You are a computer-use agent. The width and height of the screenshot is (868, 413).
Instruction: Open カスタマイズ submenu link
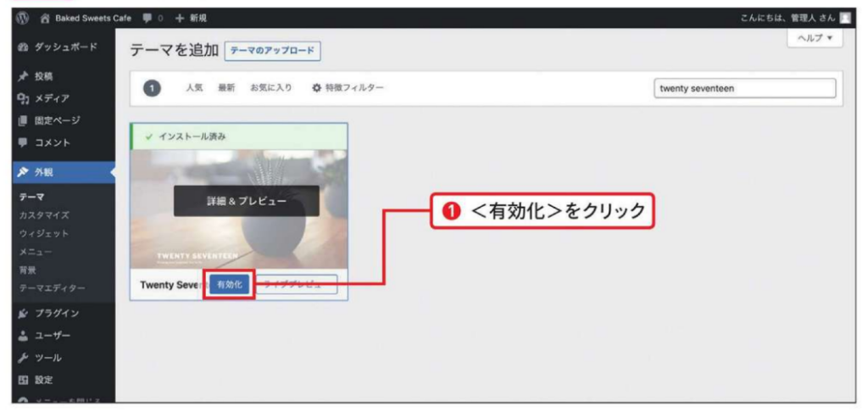44,215
